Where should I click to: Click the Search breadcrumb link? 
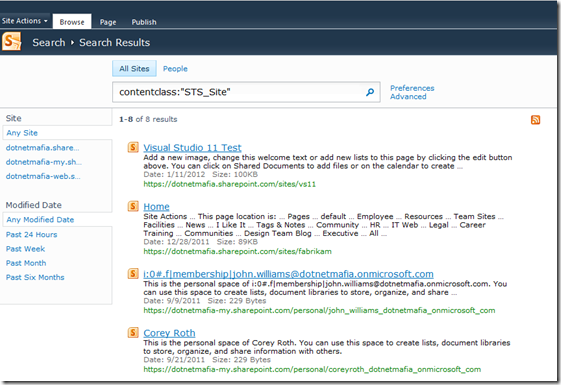49,43
